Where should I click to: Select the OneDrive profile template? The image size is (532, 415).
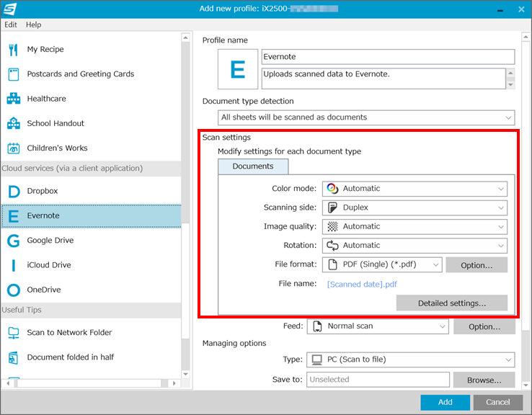[91, 290]
